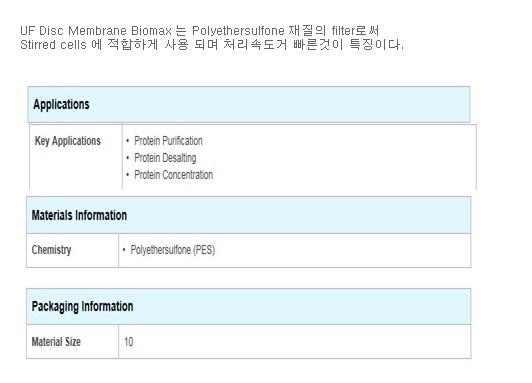Image resolution: width=532 pixels, height=383 pixels.
Task: Click the bullet before Polyethersulfone
Action: (124, 250)
